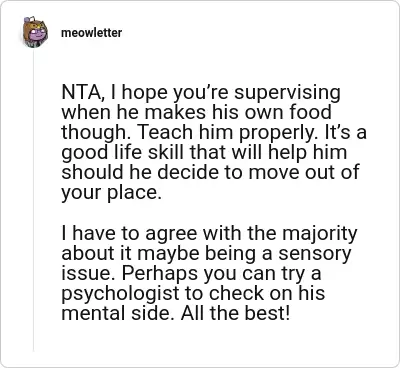Click the word "majority" in second paragraph

pyautogui.click(x=319, y=234)
